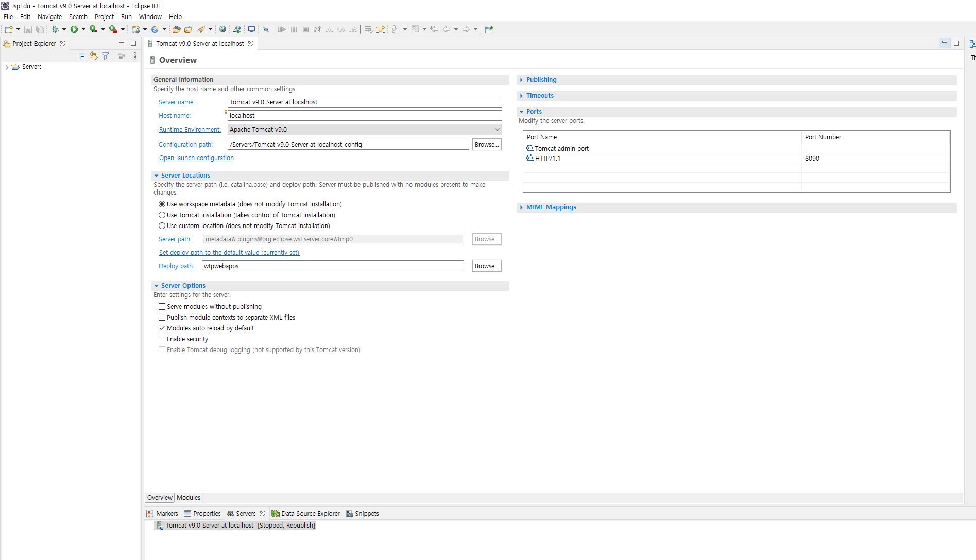Viewport: 976px width, 560px height.
Task: Click the Next Annotation toolbar icon
Action: tap(396, 29)
